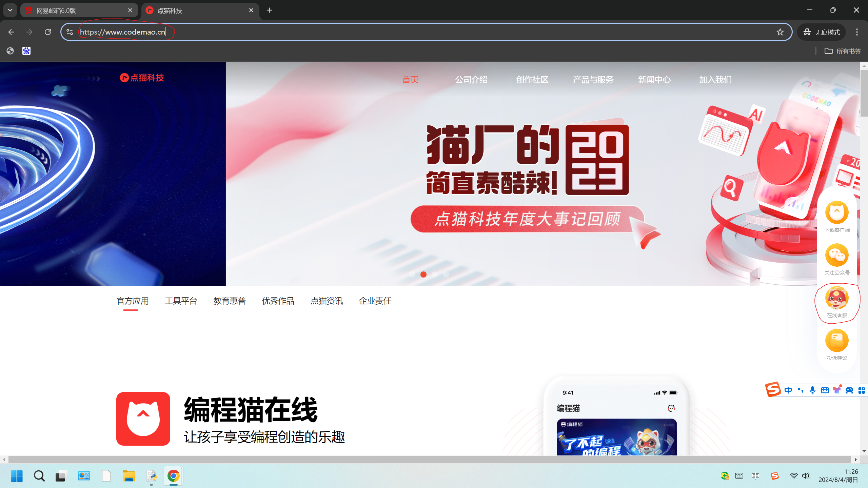Screen dimensions: 868x488
Task: Open 创作社区 navigation item
Action: [532, 80]
